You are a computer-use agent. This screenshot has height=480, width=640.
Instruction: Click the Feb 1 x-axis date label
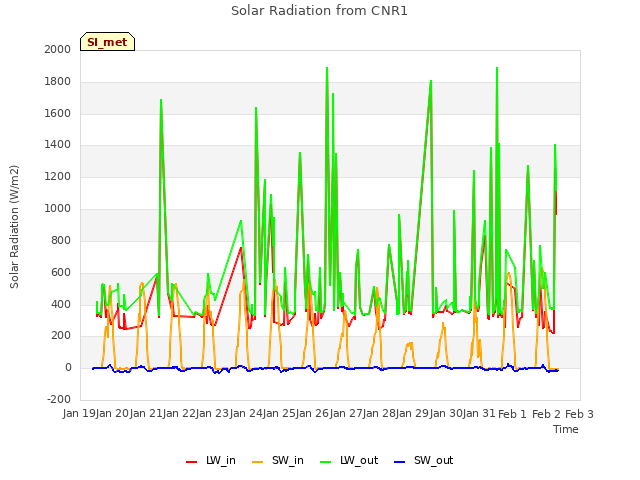pyautogui.click(x=513, y=414)
